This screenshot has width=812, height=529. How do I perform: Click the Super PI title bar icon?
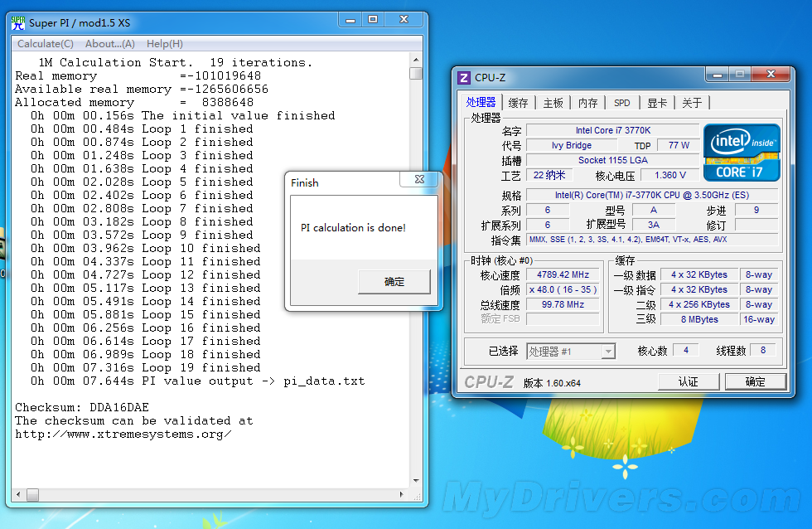(18, 23)
